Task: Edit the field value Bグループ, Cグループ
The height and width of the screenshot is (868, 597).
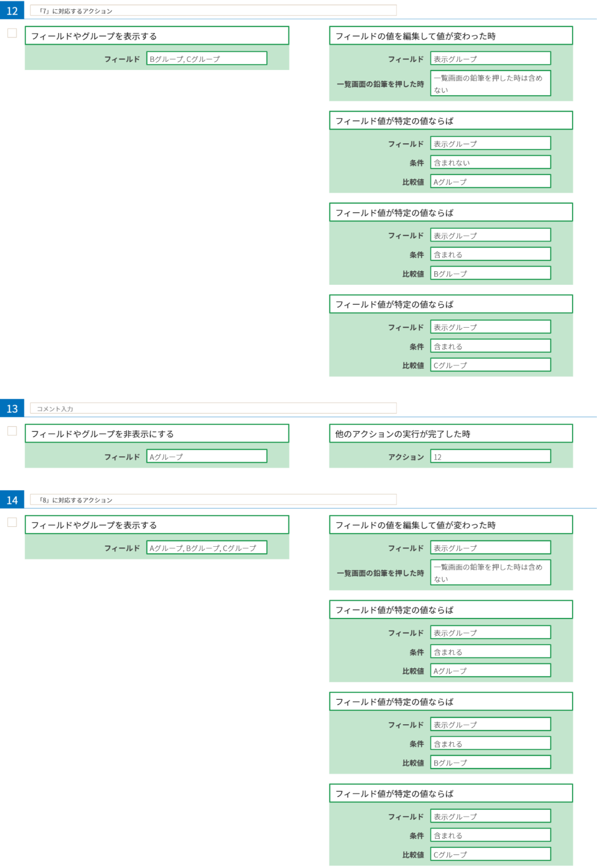Action: click(207, 59)
